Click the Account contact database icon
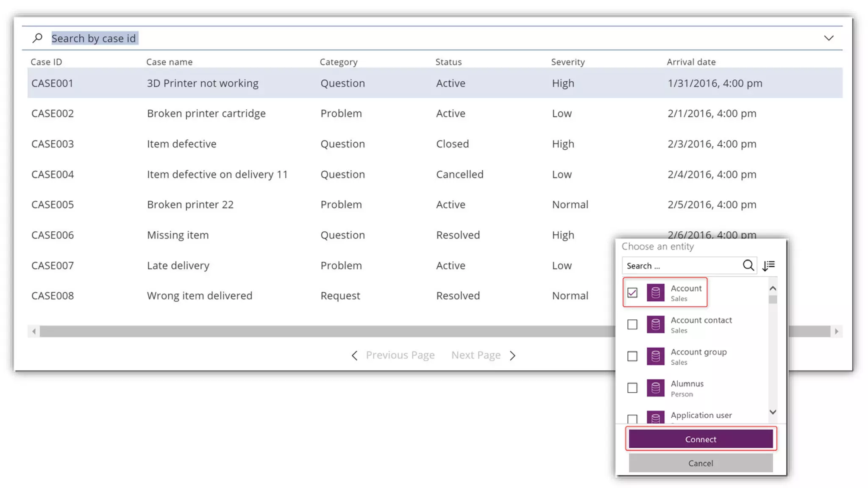The width and height of the screenshot is (868, 488). 655,324
